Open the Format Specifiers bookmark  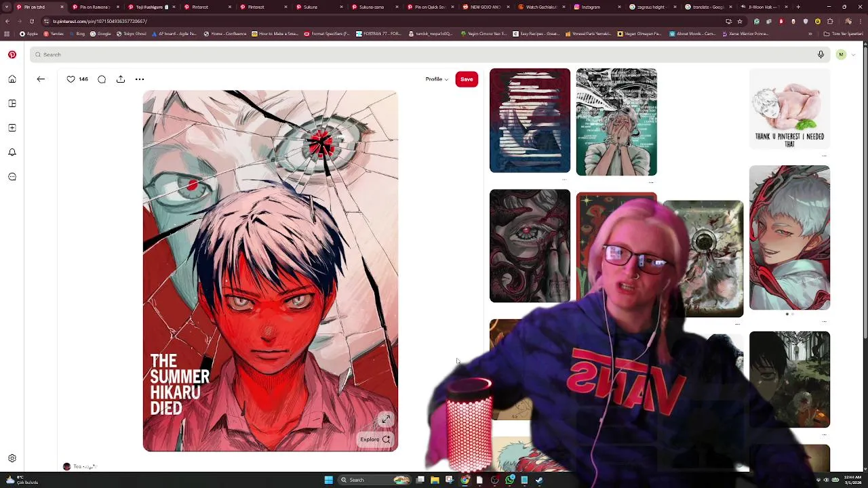tap(327, 34)
